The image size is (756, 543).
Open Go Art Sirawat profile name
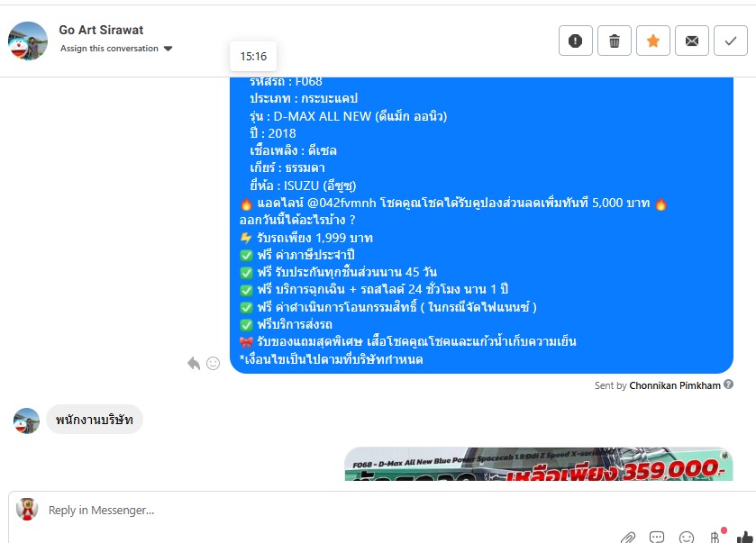(101, 30)
